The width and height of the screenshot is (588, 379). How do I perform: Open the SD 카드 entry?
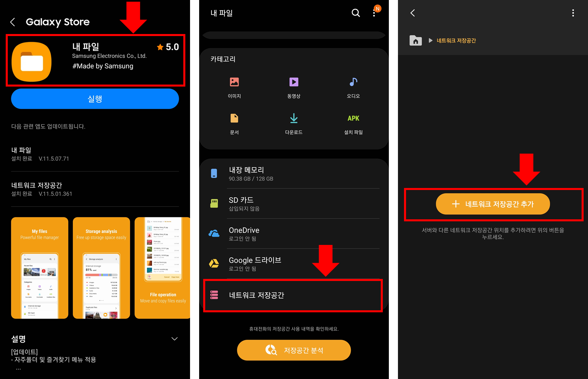293,203
